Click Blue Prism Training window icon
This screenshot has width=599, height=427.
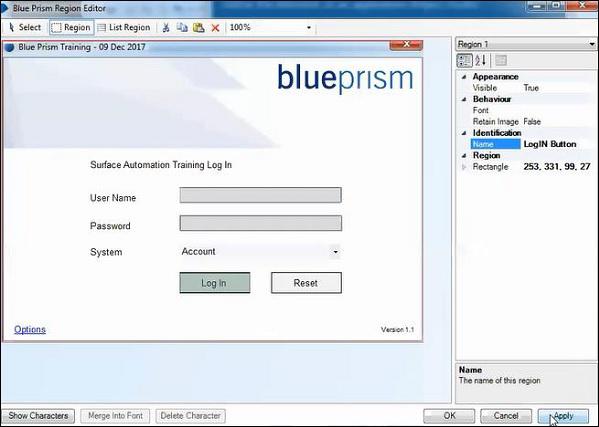10,47
